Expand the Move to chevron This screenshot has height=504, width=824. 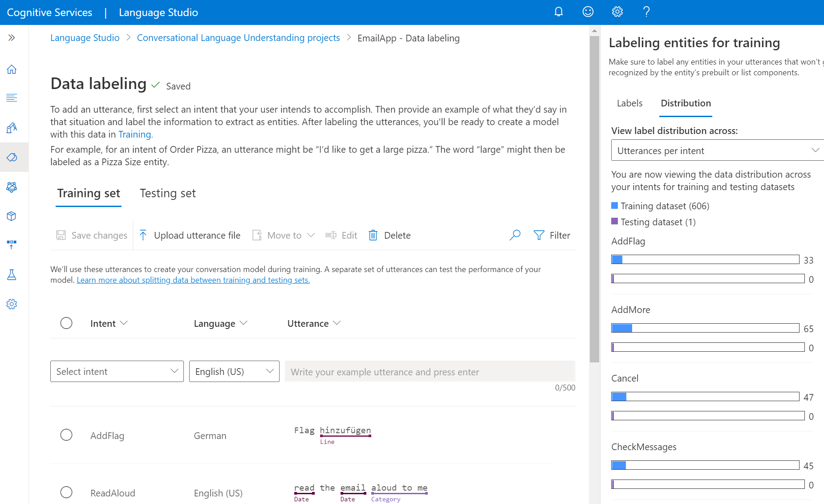click(x=311, y=235)
